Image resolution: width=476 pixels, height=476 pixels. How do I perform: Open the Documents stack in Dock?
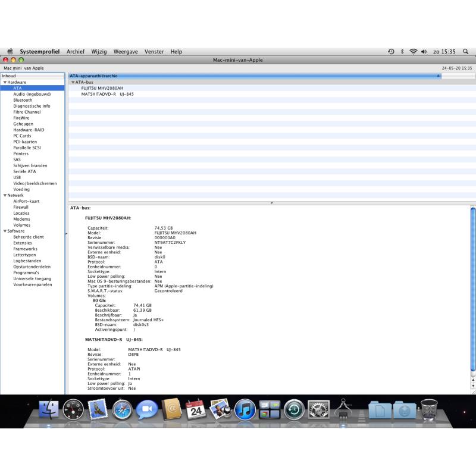pyautogui.click(x=380, y=410)
